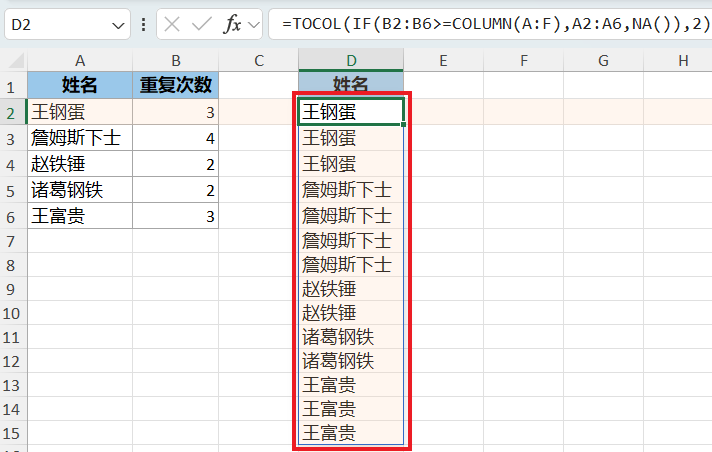Select row 14 header
The width and height of the screenshot is (712, 452).
[x=13, y=409]
